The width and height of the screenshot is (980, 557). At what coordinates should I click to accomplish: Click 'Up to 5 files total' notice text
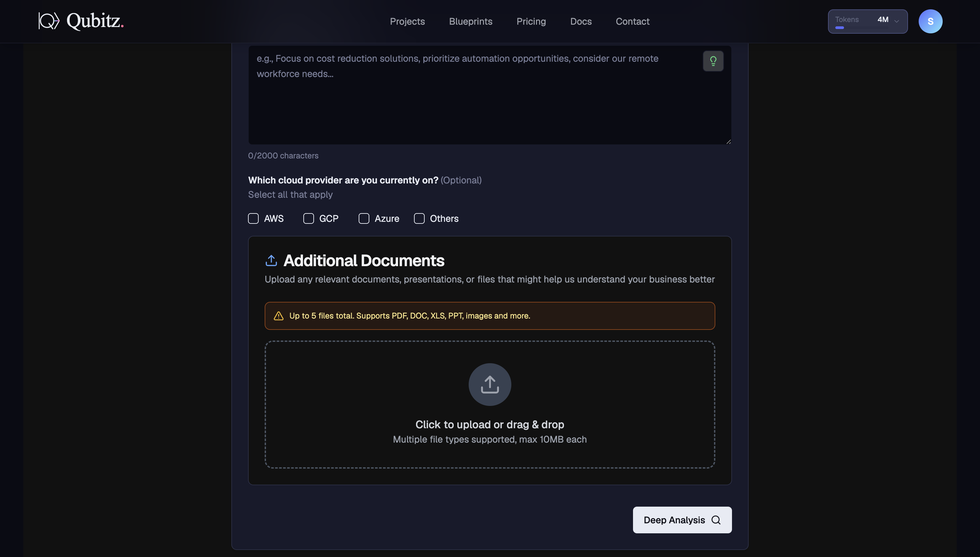tap(409, 316)
